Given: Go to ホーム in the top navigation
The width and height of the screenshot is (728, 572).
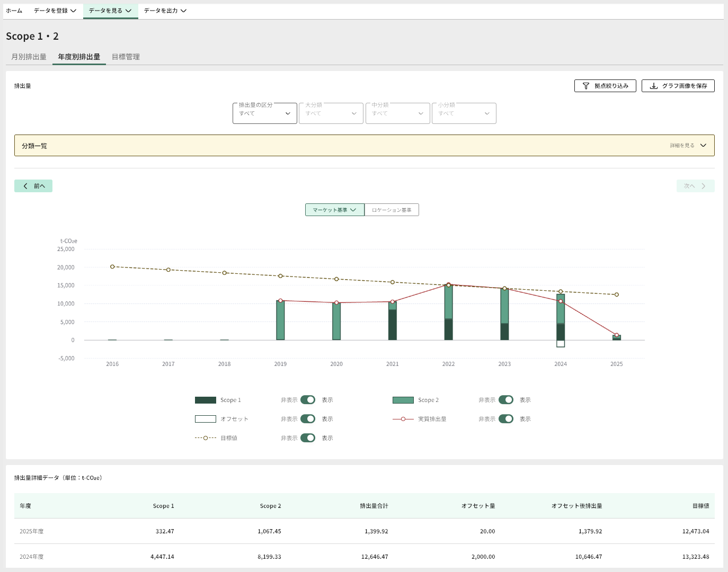Looking at the screenshot, I should pyautogui.click(x=14, y=11).
